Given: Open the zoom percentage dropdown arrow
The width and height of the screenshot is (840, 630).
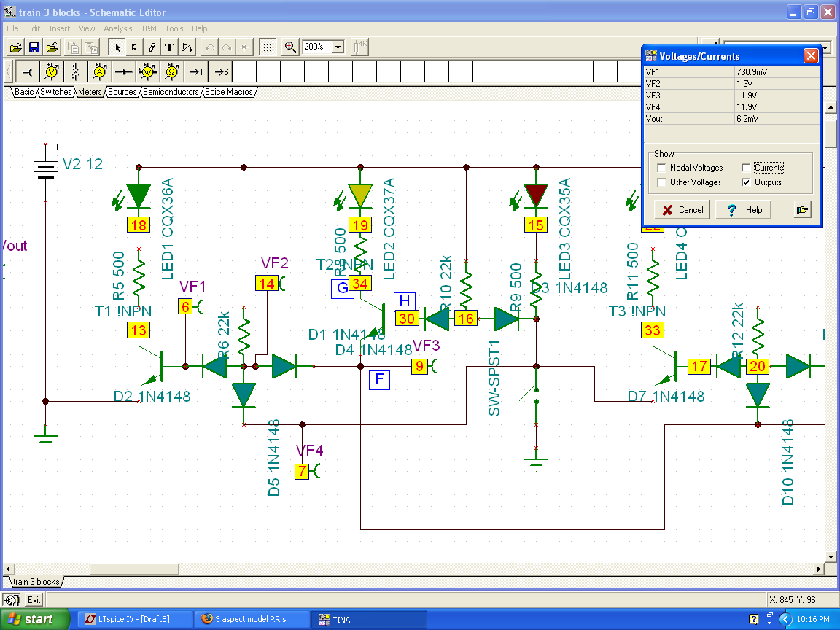Looking at the screenshot, I should pos(338,47).
